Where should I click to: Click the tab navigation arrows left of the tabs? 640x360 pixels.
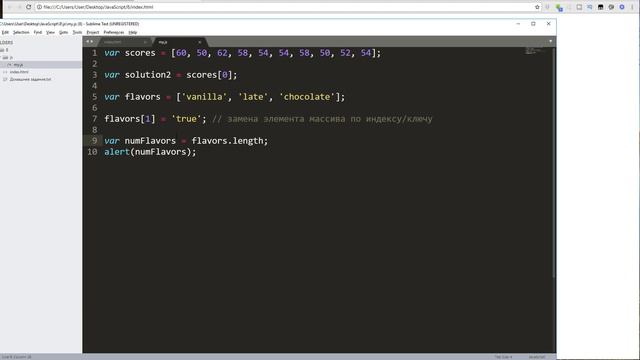click(89, 42)
